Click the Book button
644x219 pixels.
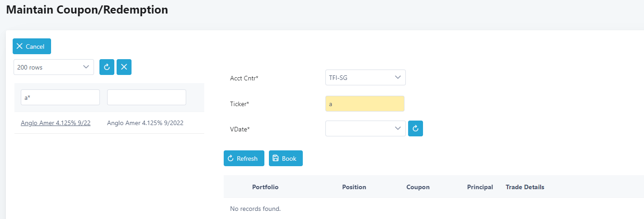286,158
